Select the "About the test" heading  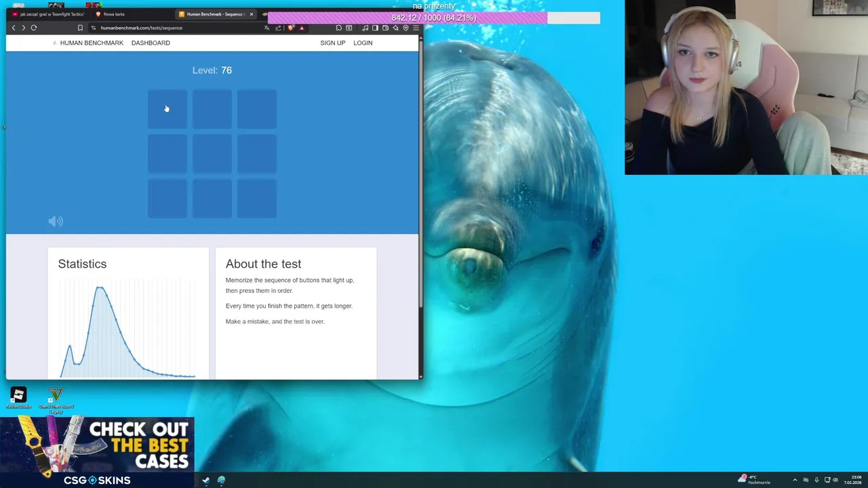coord(263,264)
